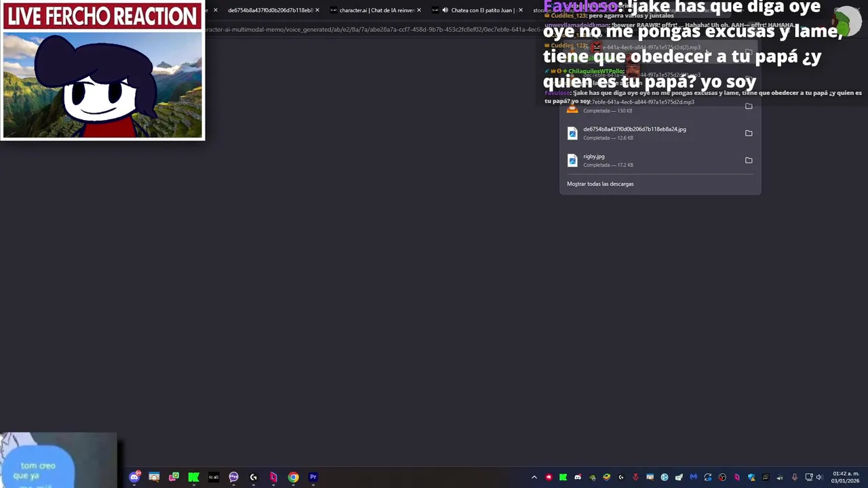
Task: Open the volume control in system tray
Action: click(818, 477)
